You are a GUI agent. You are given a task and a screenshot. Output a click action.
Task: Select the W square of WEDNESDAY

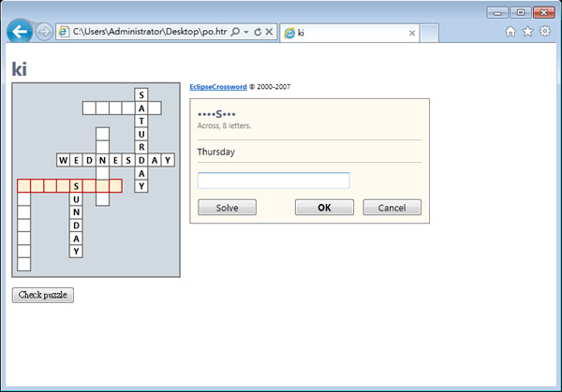[x=63, y=160]
